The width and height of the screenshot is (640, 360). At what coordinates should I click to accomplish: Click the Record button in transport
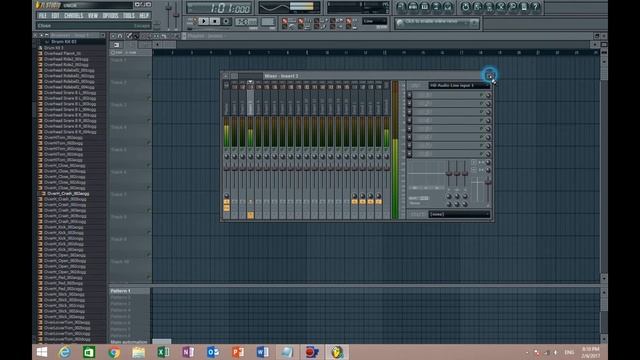tap(226, 21)
